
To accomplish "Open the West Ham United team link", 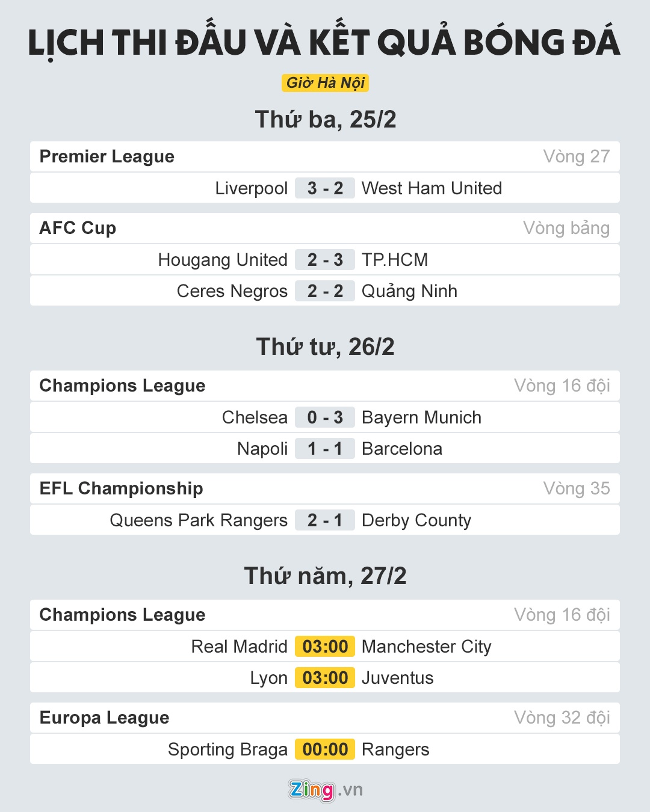I will click(432, 188).
